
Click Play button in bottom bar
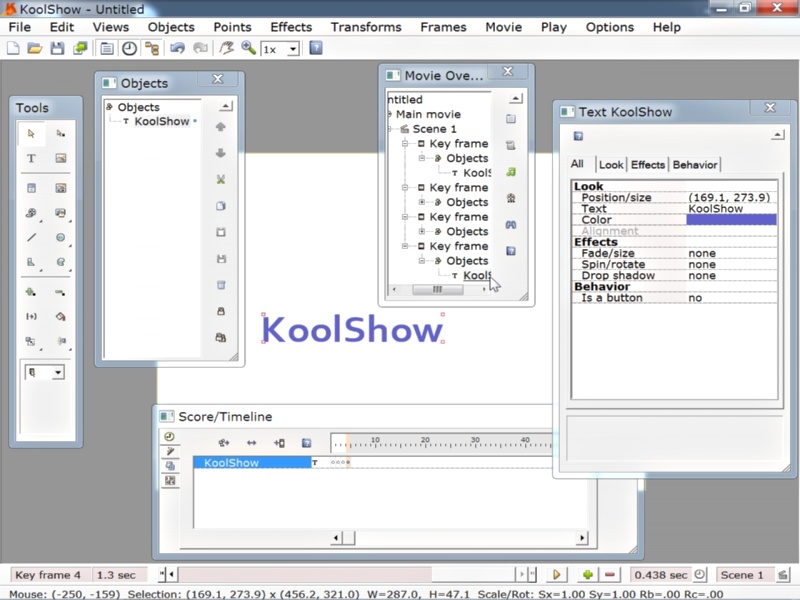tap(556, 575)
